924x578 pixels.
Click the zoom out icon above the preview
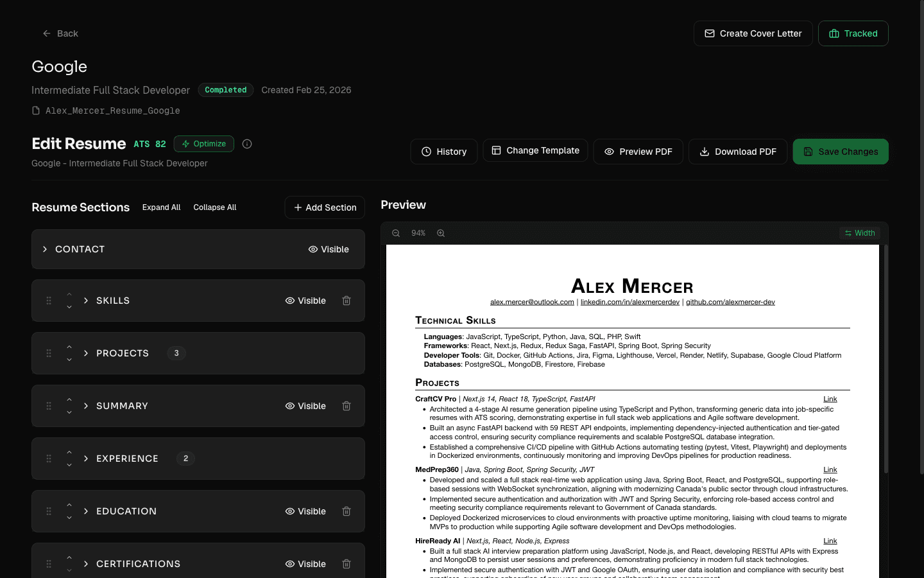pyautogui.click(x=395, y=233)
